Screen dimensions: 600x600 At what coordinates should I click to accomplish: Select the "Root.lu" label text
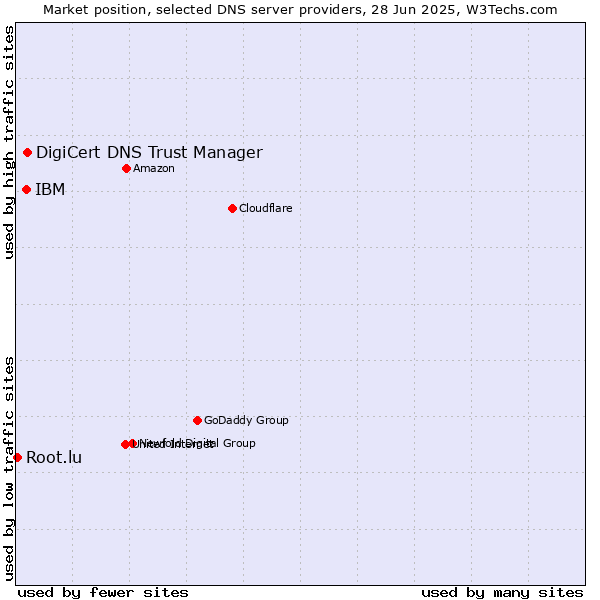54,457
